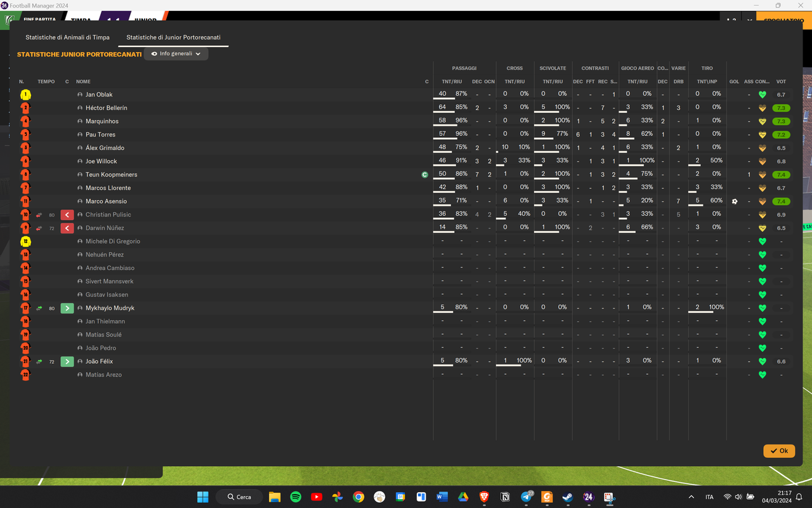The image size is (812, 508).
Task: Open the Brave browser from the taskbar
Action: (x=485, y=497)
